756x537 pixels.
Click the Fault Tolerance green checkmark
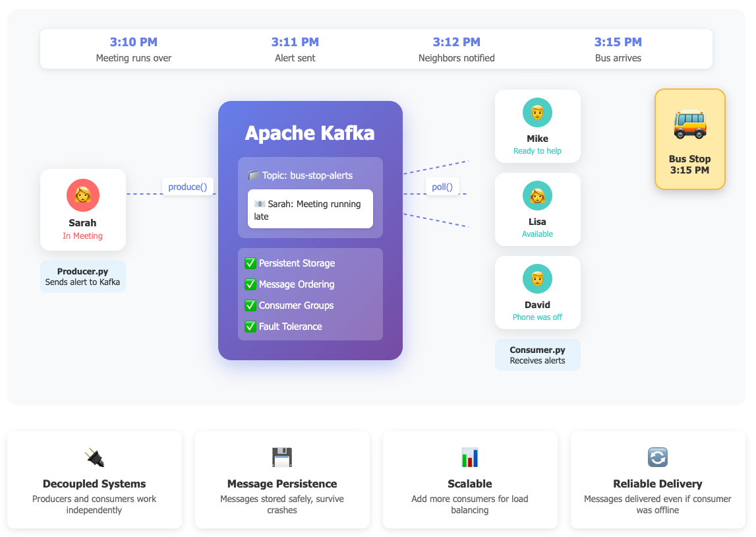click(x=250, y=327)
